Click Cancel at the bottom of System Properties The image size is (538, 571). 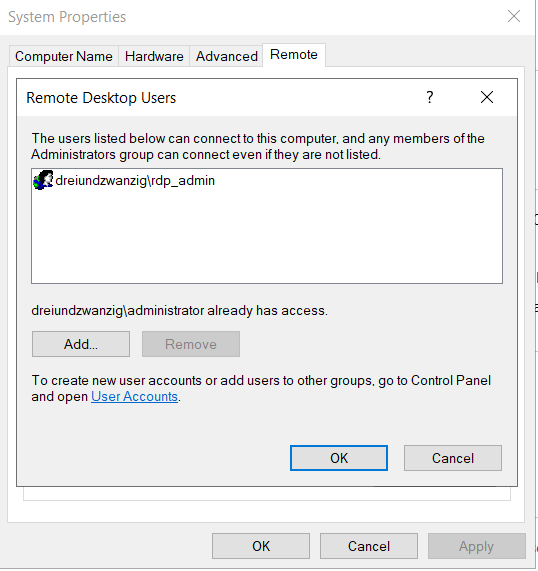369,546
